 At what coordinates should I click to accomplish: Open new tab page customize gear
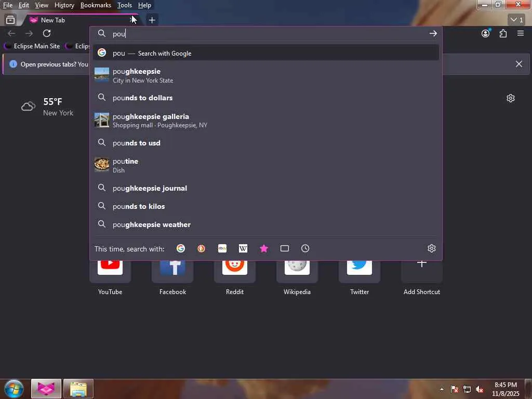tap(510, 98)
